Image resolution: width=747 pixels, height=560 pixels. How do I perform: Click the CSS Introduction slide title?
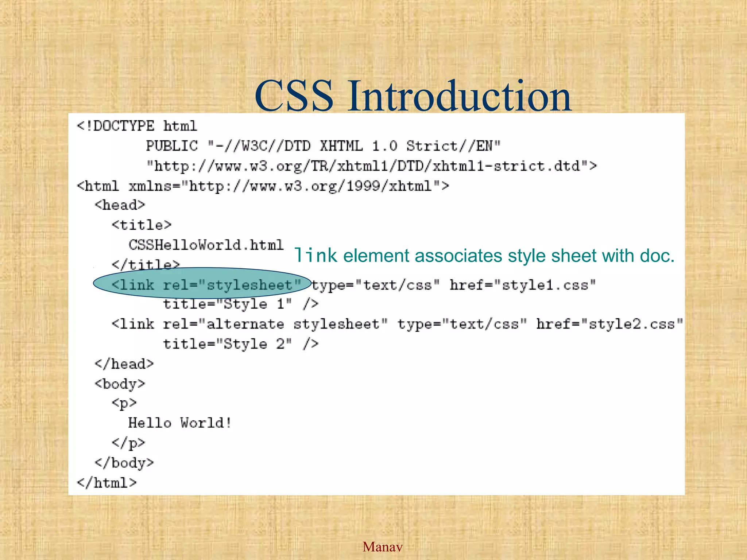(x=413, y=96)
